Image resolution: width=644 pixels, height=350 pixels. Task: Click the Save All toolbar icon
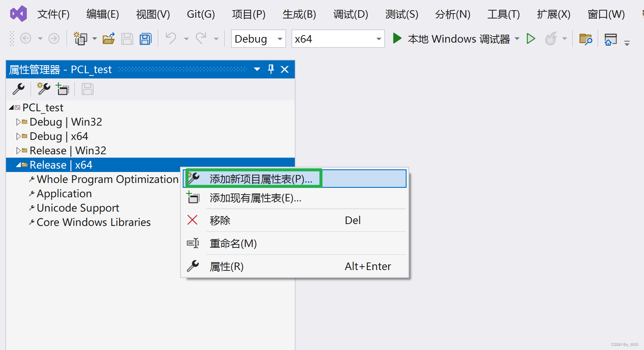(145, 38)
